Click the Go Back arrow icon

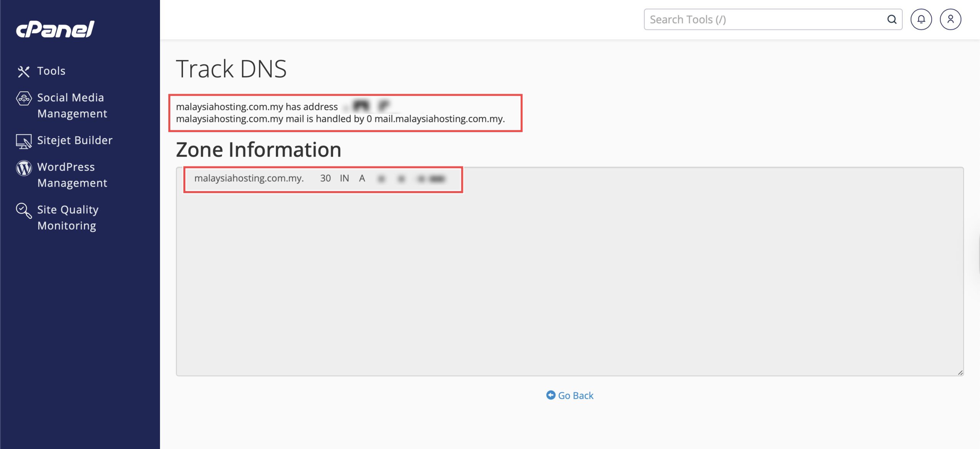(550, 395)
